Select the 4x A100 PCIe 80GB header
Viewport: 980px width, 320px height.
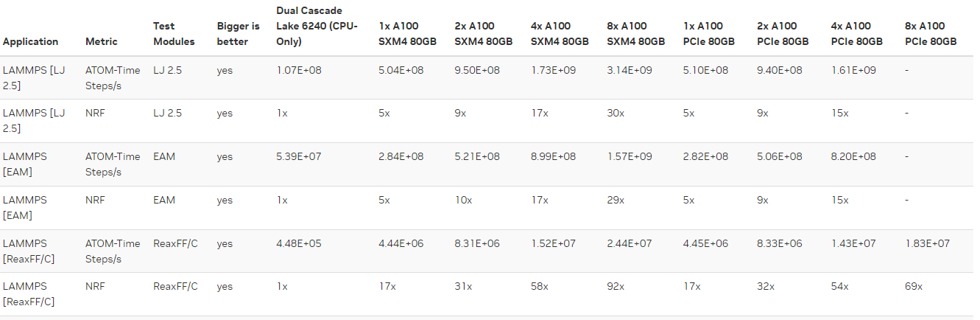coord(856,34)
